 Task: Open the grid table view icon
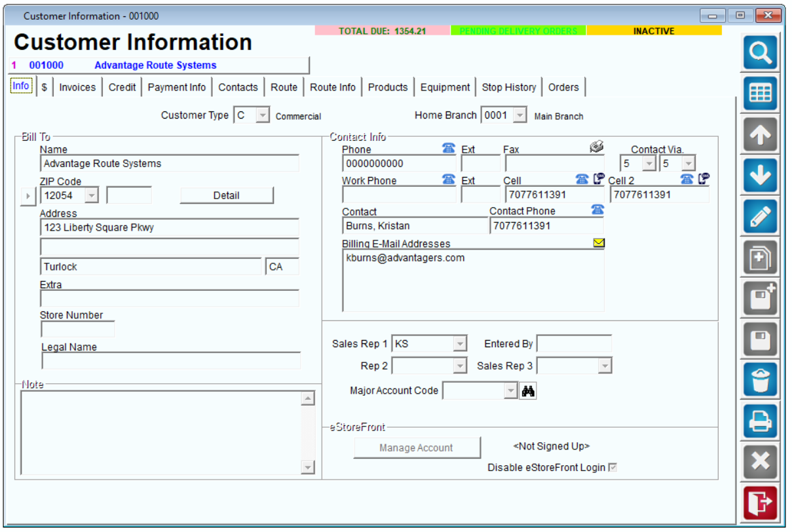pyautogui.click(x=760, y=94)
